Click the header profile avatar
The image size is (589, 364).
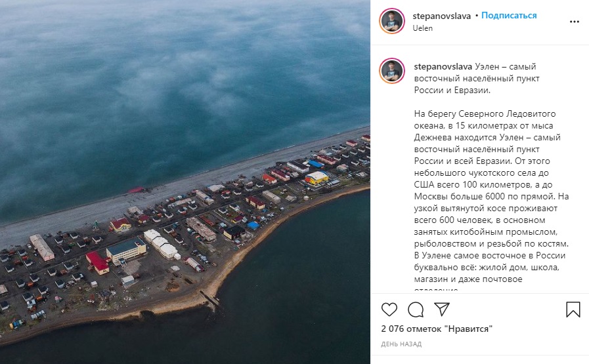tap(392, 21)
